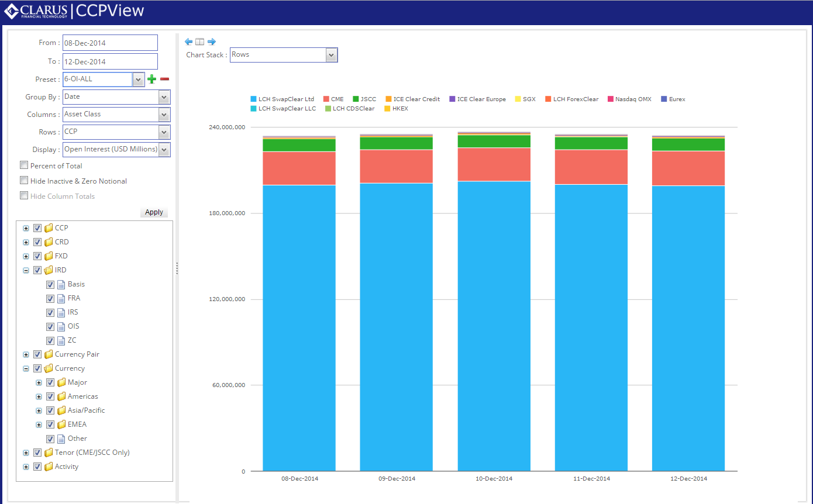Click the OIS document icon

pyautogui.click(x=61, y=326)
